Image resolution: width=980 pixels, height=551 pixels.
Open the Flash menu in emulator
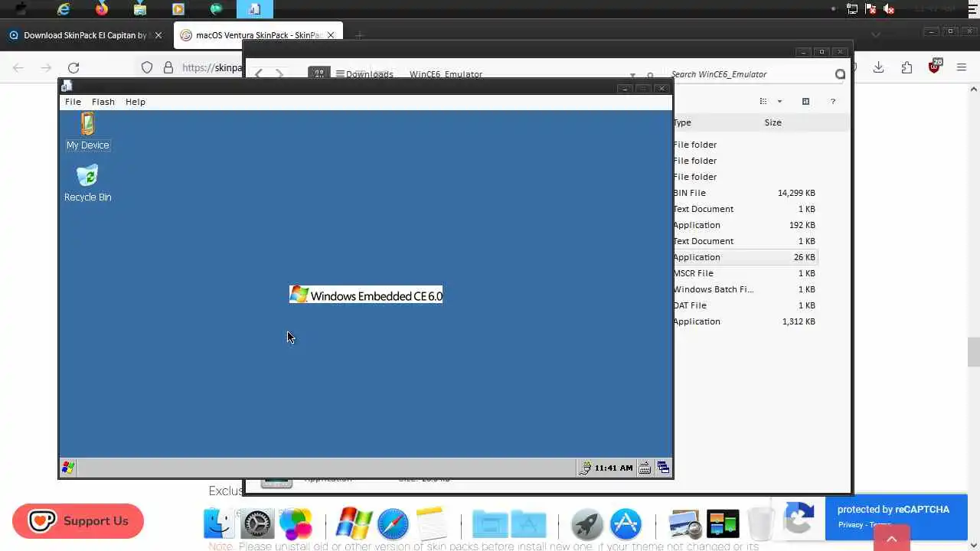(x=103, y=102)
